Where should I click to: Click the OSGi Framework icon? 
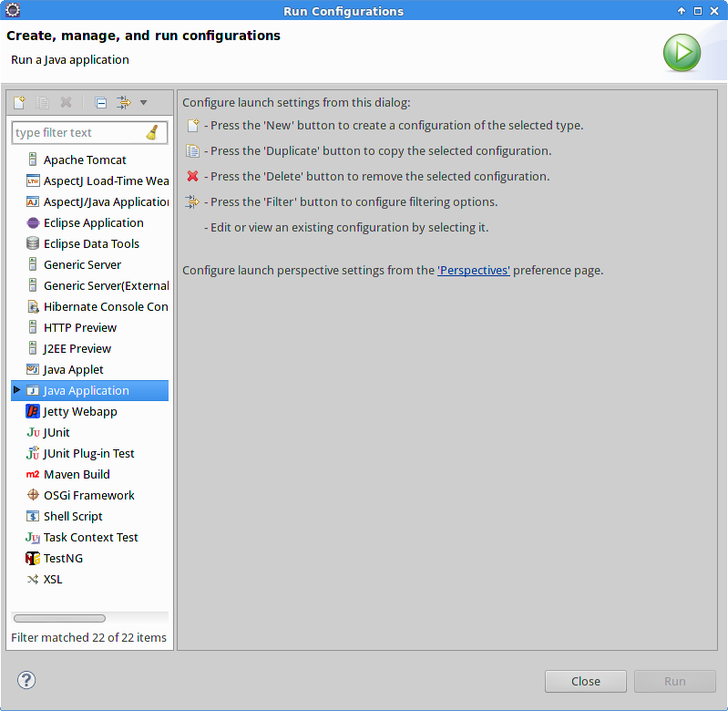coord(33,495)
